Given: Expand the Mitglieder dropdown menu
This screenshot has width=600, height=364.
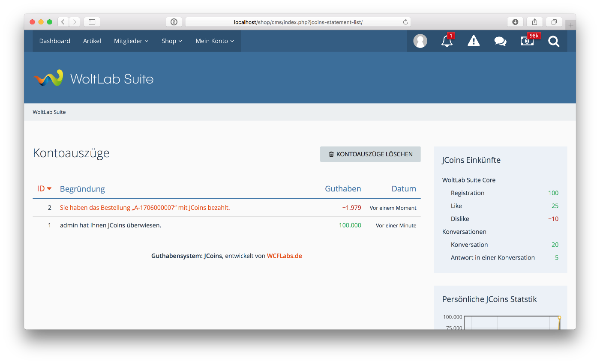Looking at the screenshot, I should point(131,41).
